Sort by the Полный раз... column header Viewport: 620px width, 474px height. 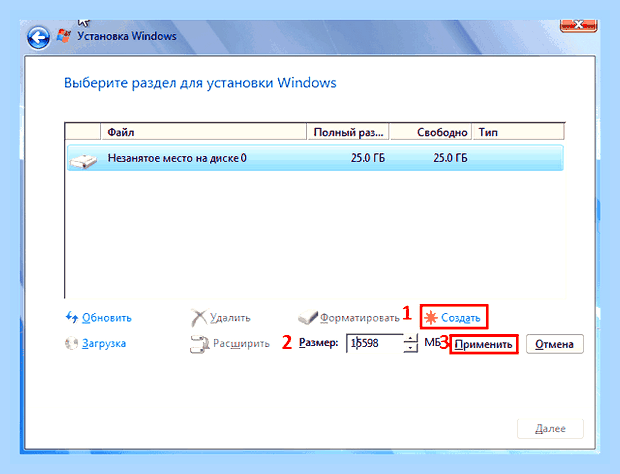[348, 132]
